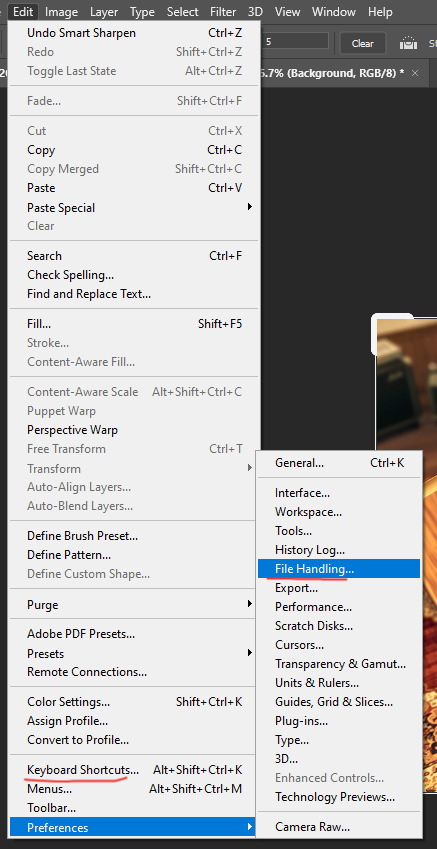Image resolution: width=437 pixels, height=849 pixels.
Task: Open Type preferences in submenu
Action: (339, 740)
